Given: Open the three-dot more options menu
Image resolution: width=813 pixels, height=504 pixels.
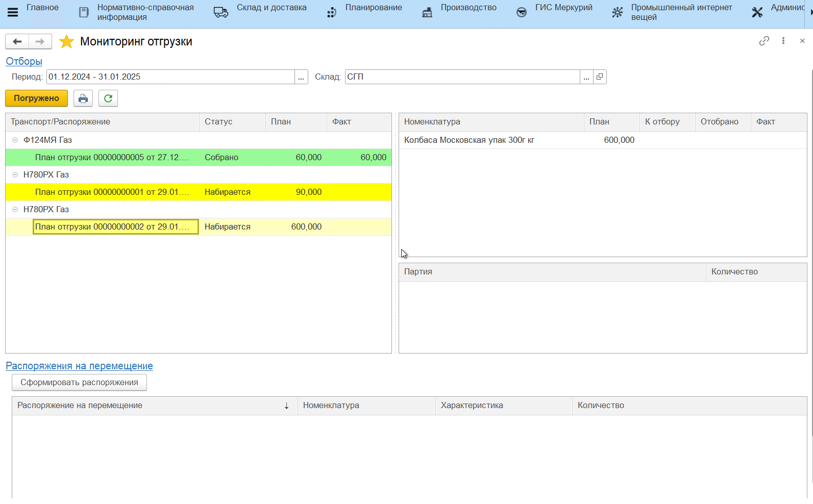Looking at the screenshot, I should (783, 41).
